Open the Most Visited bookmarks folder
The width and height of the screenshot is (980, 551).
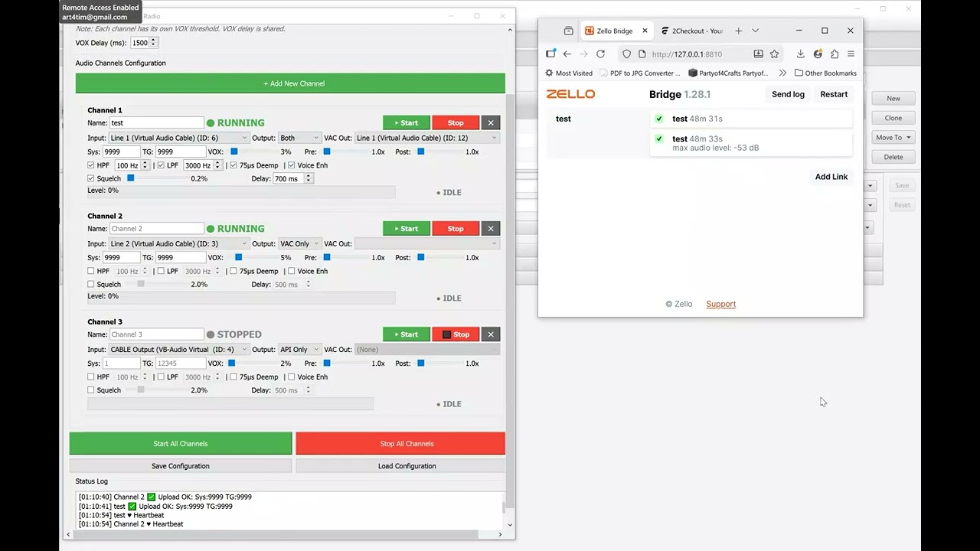[x=569, y=73]
